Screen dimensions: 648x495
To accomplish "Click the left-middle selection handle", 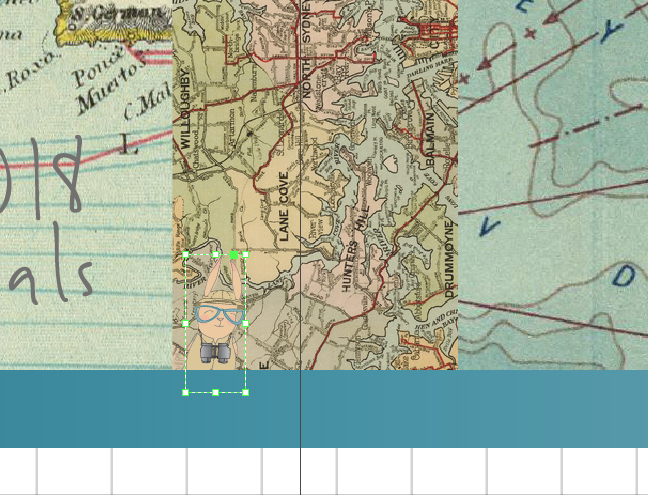I will click(186, 324).
